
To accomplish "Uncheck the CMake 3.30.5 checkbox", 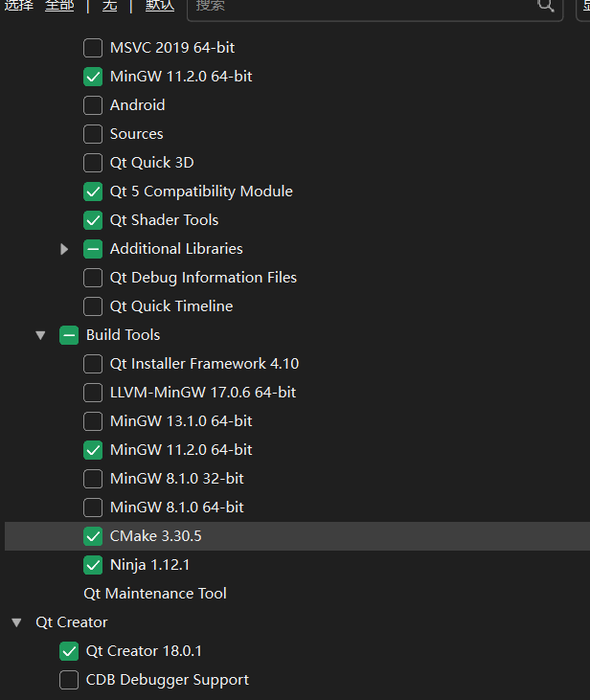I will point(93,536).
